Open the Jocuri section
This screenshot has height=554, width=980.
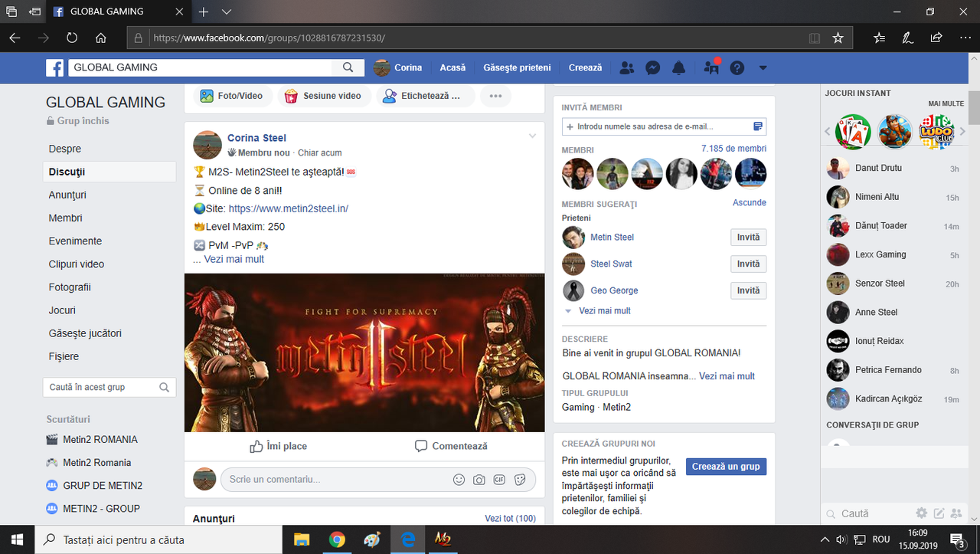tap(62, 310)
